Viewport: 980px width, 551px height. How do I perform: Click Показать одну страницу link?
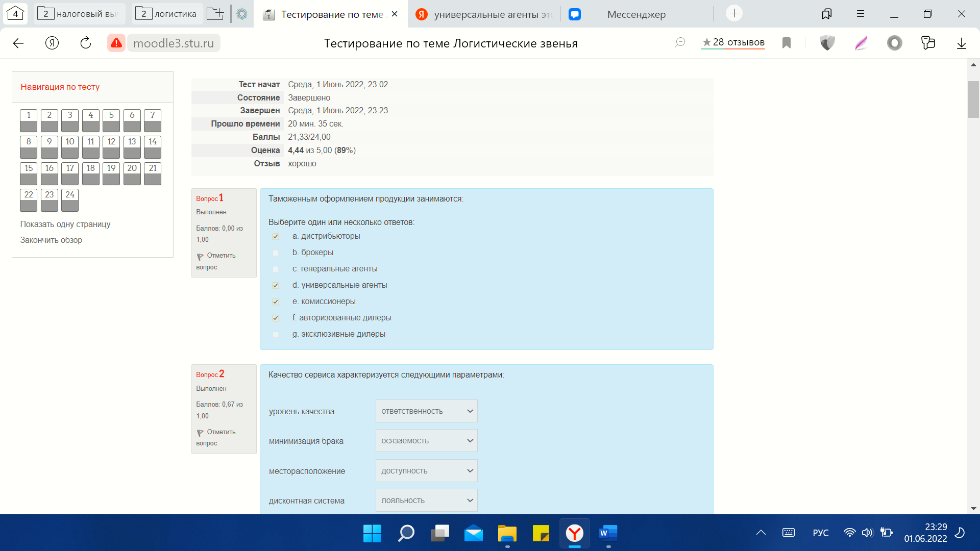(x=65, y=224)
